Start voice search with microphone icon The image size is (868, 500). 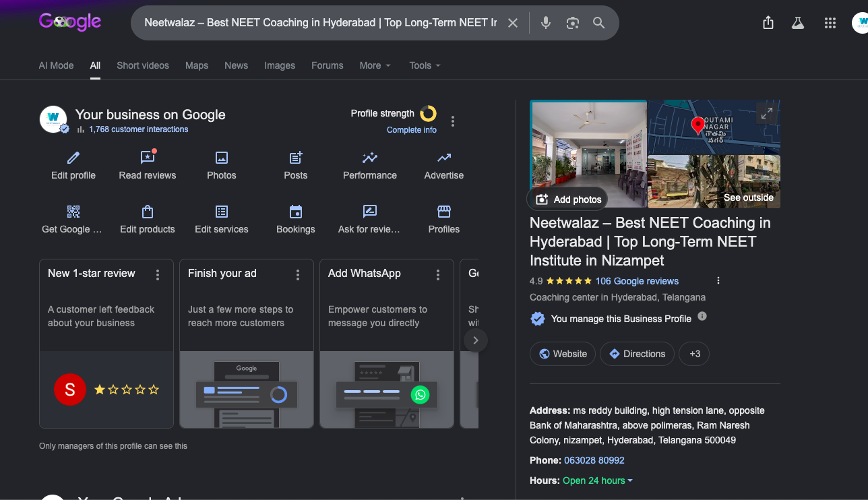coord(546,23)
